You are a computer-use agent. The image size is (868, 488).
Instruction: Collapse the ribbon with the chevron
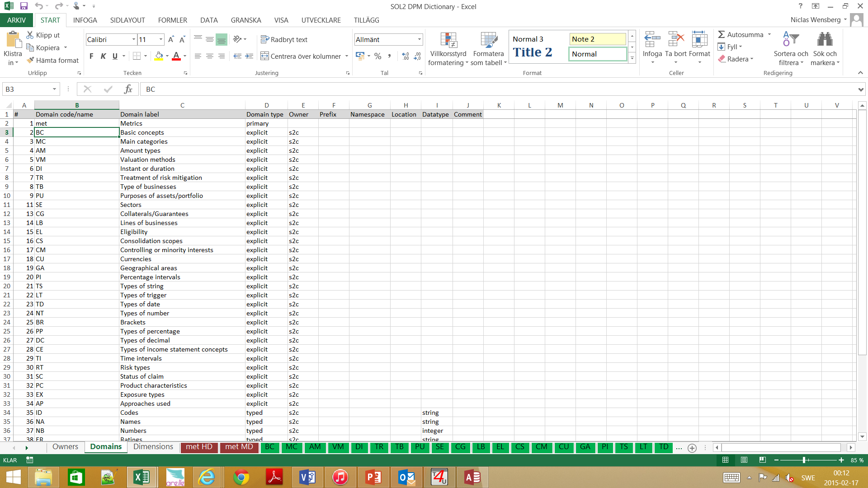click(860, 73)
